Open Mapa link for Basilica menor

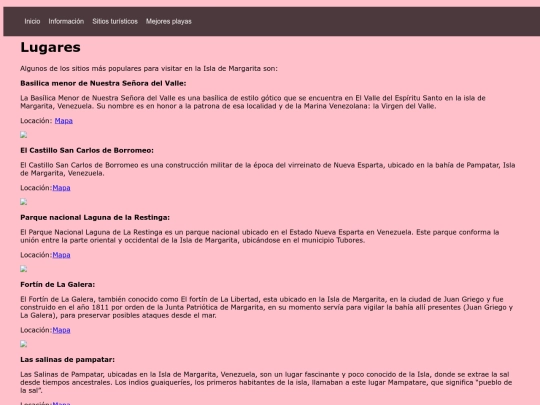point(64,121)
